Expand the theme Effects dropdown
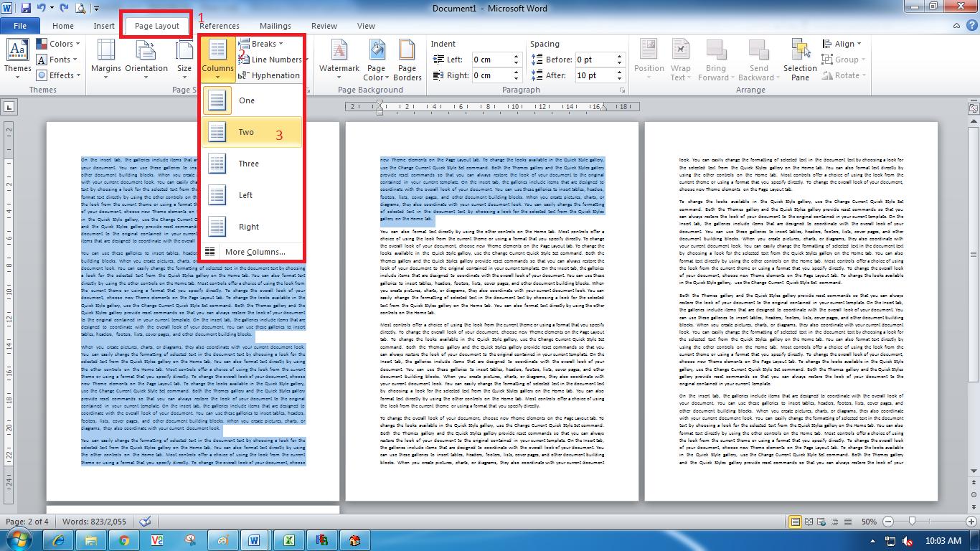This screenshot has width=980, height=551. tap(59, 75)
